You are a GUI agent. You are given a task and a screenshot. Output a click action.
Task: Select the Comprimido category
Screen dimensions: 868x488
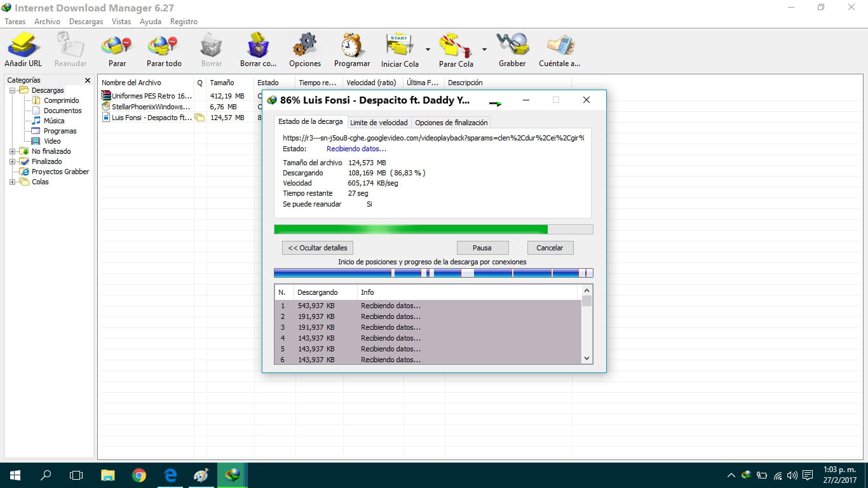click(61, 100)
